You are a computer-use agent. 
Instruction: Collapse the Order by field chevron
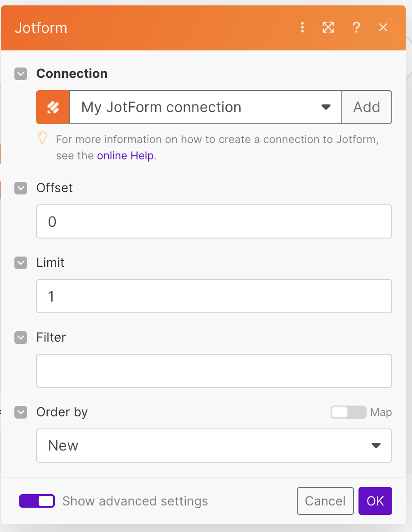tap(21, 412)
